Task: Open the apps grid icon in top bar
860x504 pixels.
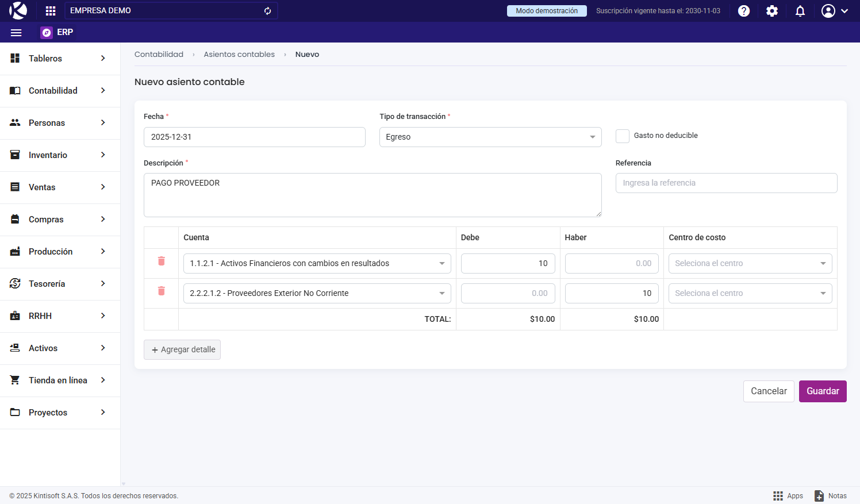Action: point(51,11)
